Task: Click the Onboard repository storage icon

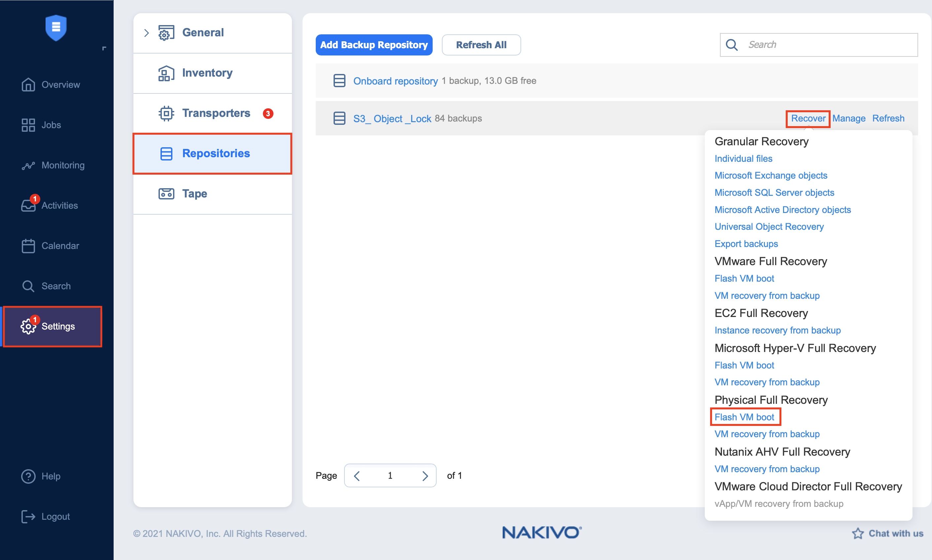Action: tap(339, 81)
